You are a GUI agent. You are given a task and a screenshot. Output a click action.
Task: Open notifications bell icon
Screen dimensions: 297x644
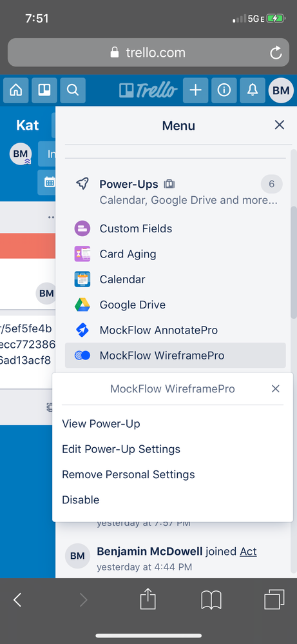[253, 90]
